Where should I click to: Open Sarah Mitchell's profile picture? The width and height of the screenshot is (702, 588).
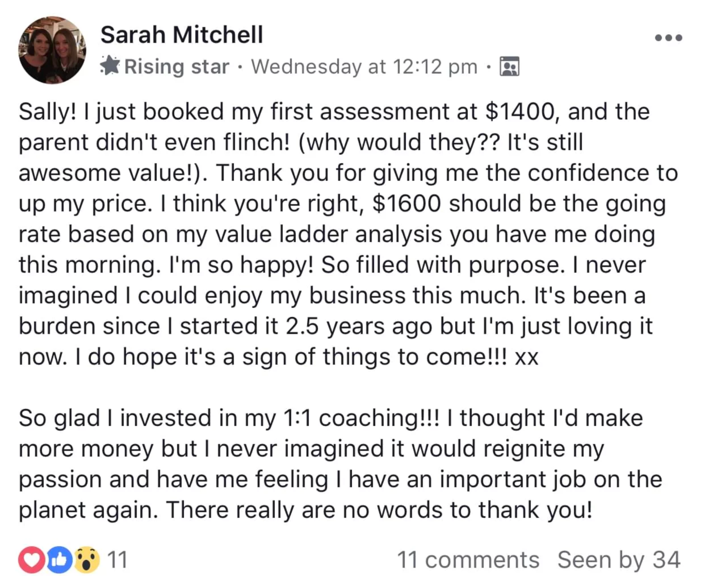point(52,50)
